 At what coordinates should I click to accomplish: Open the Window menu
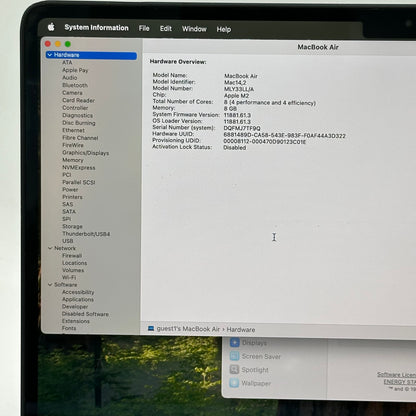click(194, 29)
